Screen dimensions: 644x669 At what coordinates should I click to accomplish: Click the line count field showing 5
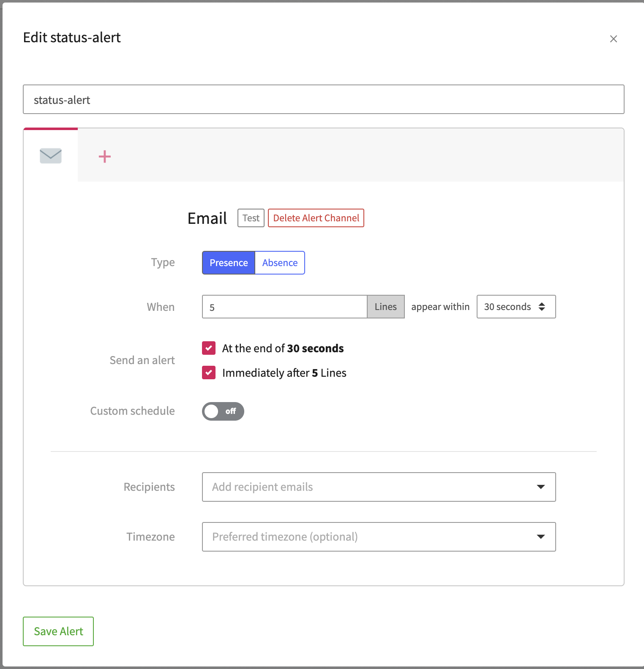pos(284,307)
